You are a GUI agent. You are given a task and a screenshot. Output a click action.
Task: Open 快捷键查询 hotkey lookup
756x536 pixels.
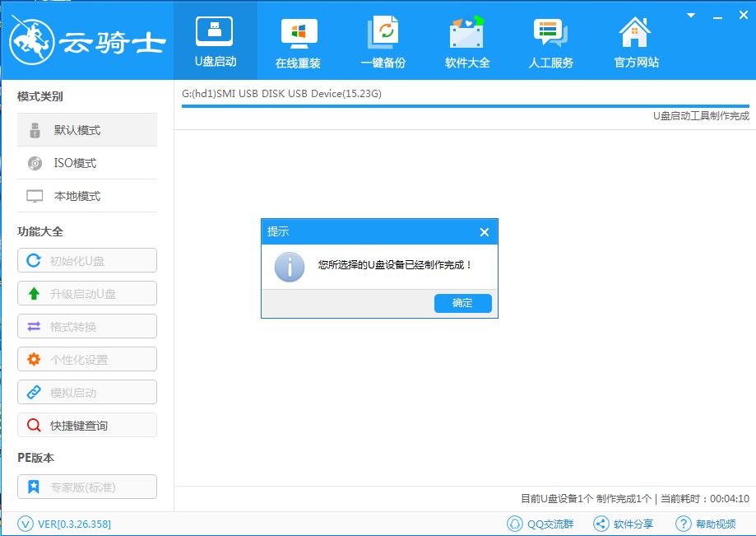(86, 425)
